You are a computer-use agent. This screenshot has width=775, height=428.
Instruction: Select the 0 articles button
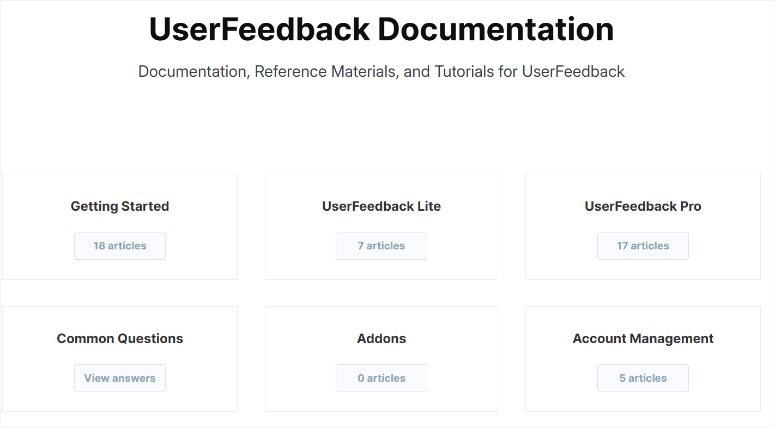(x=381, y=378)
